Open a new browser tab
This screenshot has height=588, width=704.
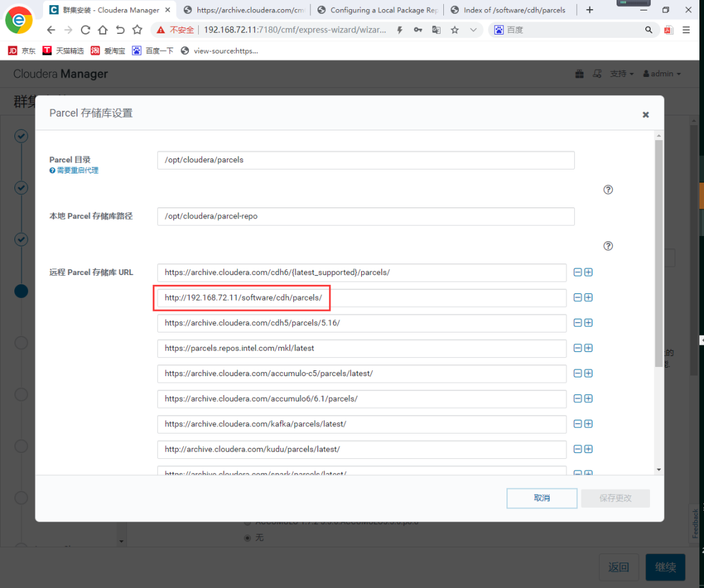[x=589, y=10]
